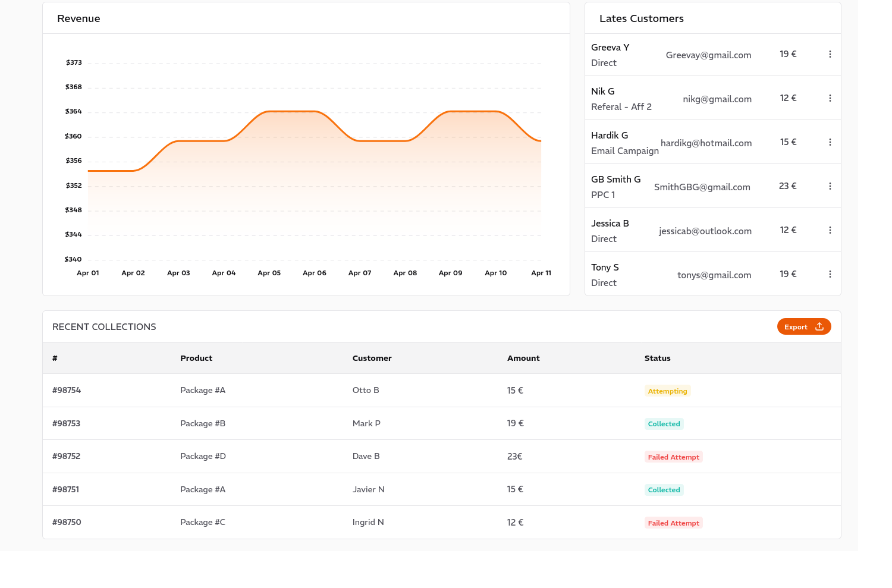Screen dimensions: 892x588
Task: Click the Greevay@gmail.com email address
Action: (708, 55)
